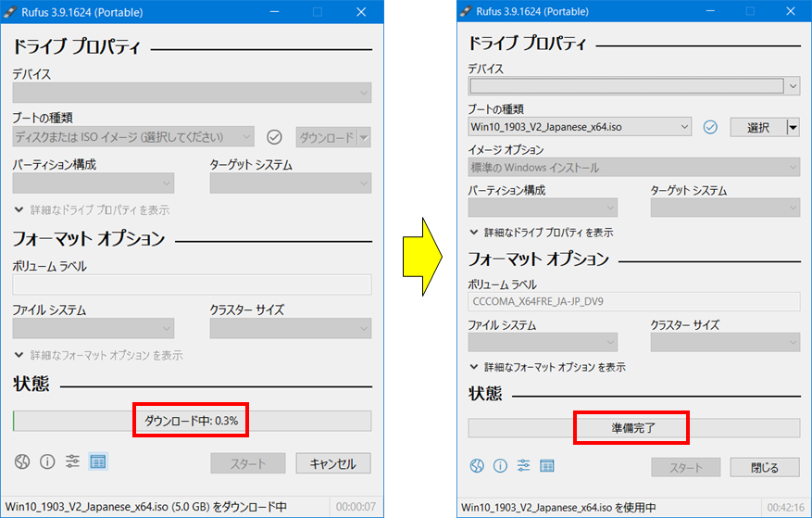Open ファイル システム dropdown in right window
This screenshot has height=518, width=812.
tap(543, 342)
